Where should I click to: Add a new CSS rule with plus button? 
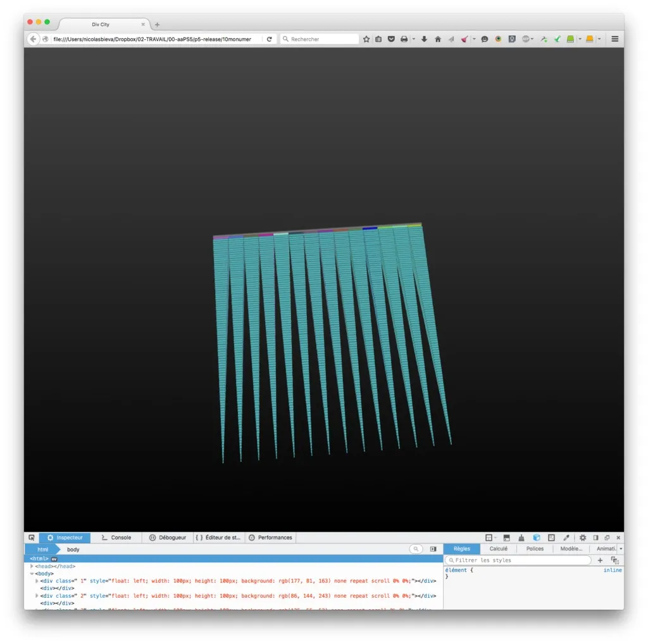point(600,560)
